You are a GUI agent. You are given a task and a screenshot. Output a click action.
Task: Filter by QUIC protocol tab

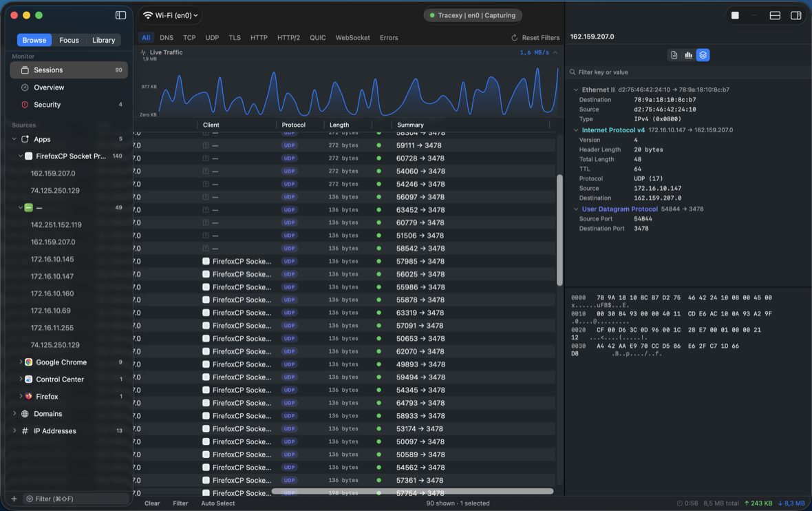pos(317,38)
